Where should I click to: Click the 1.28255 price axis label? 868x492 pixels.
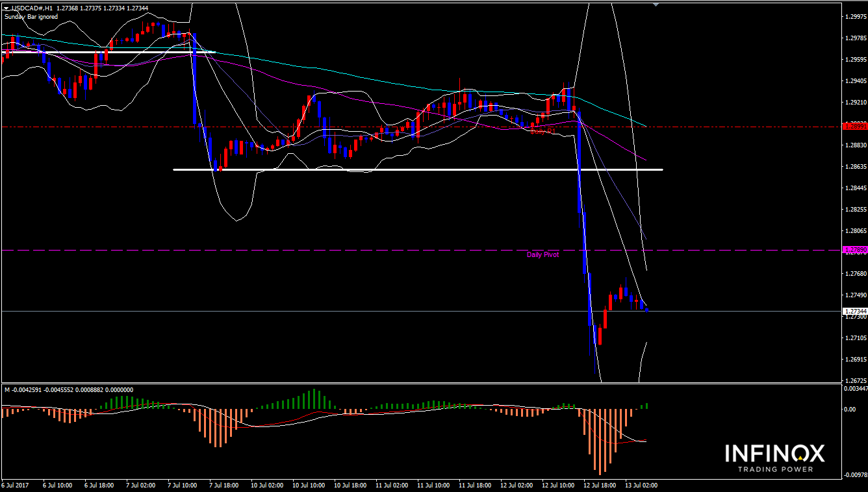pyautogui.click(x=855, y=210)
